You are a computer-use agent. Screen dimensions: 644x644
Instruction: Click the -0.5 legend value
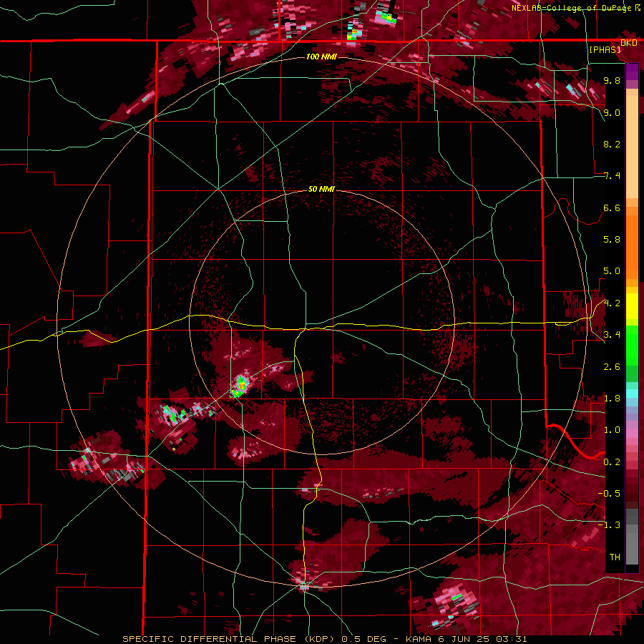point(609,494)
